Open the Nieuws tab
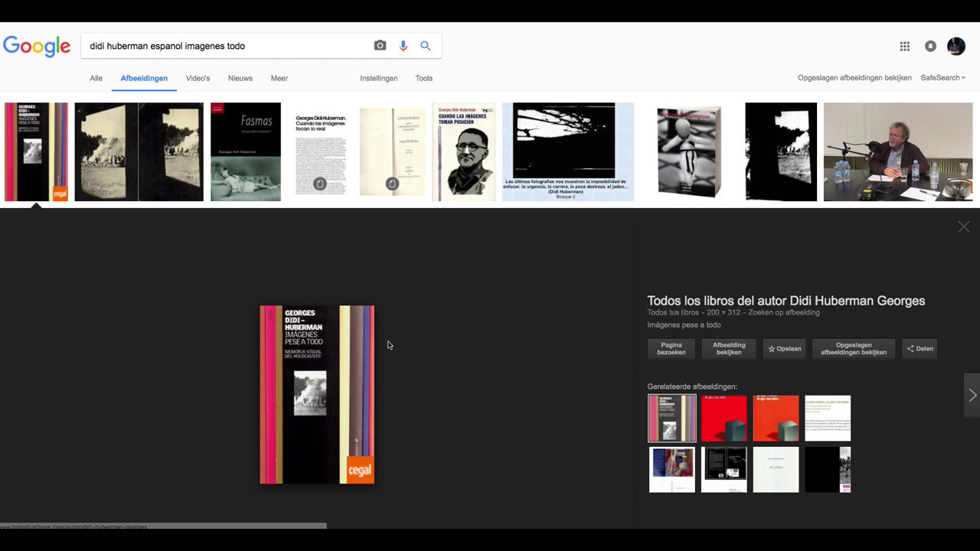Image resolution: width=980 pixels, height=551 pixels. coord(240,78)
